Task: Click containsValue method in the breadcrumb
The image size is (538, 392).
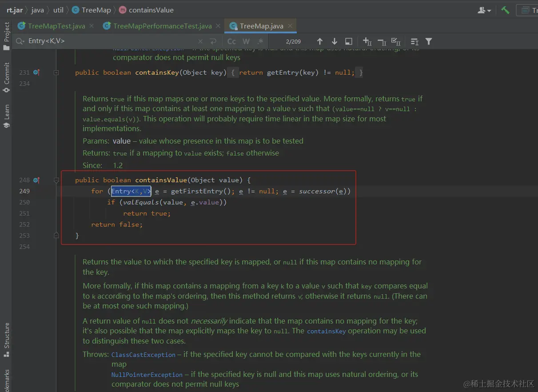Action: click(x=147, y=10)
